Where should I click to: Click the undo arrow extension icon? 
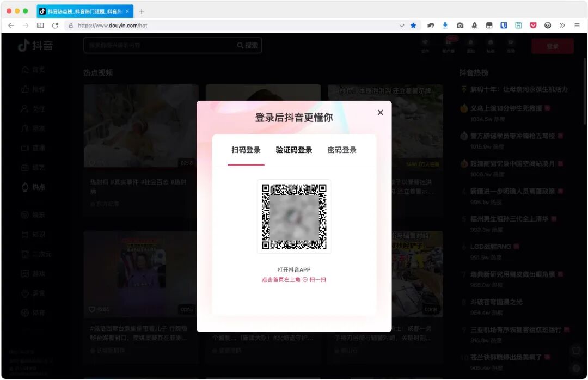point(431,26)
